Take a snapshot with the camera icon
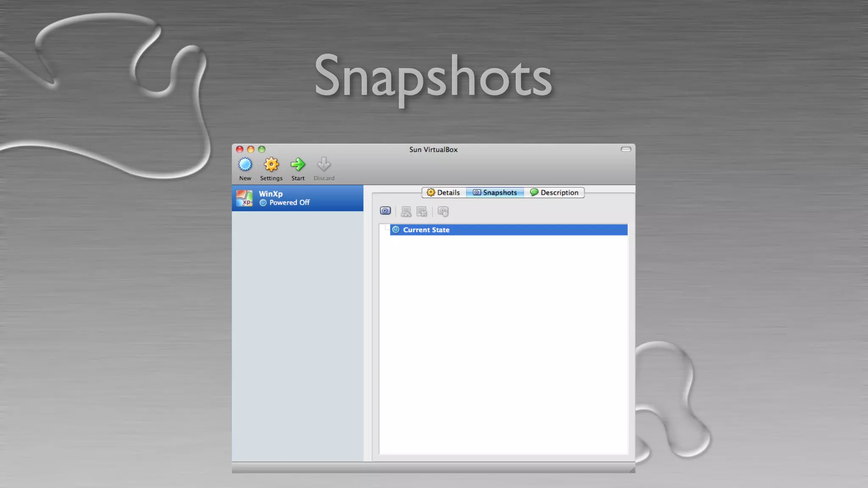The image size is (868, 488). pos(385,211)
